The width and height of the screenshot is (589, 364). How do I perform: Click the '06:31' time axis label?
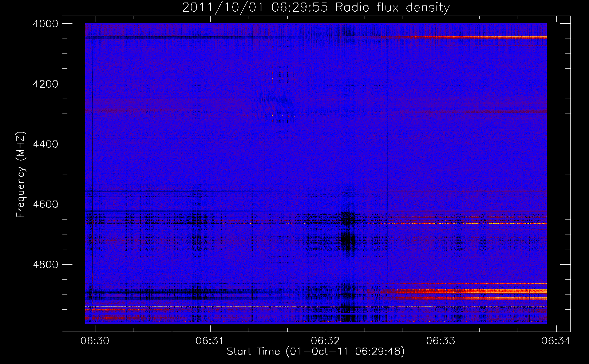tap(210, 341)
